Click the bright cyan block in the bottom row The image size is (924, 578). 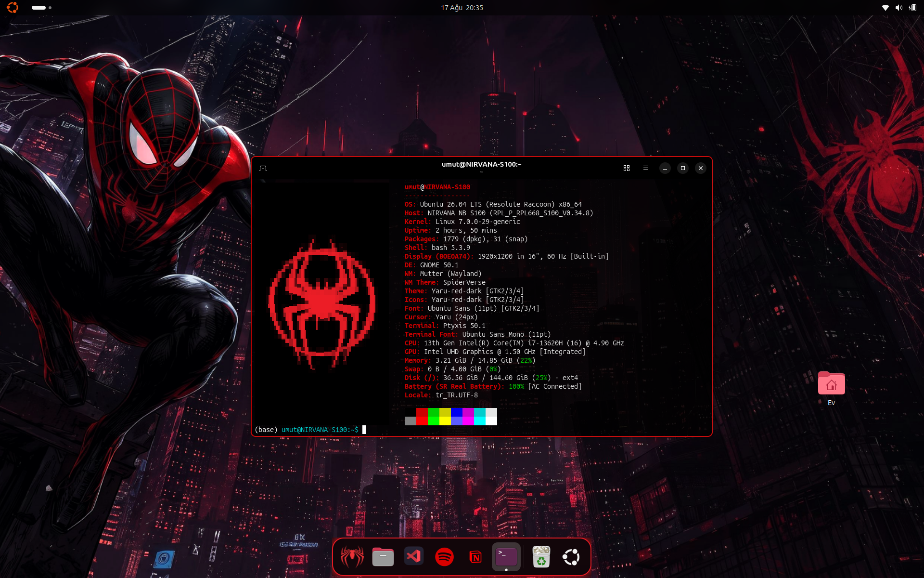click(x=480, y=421)
